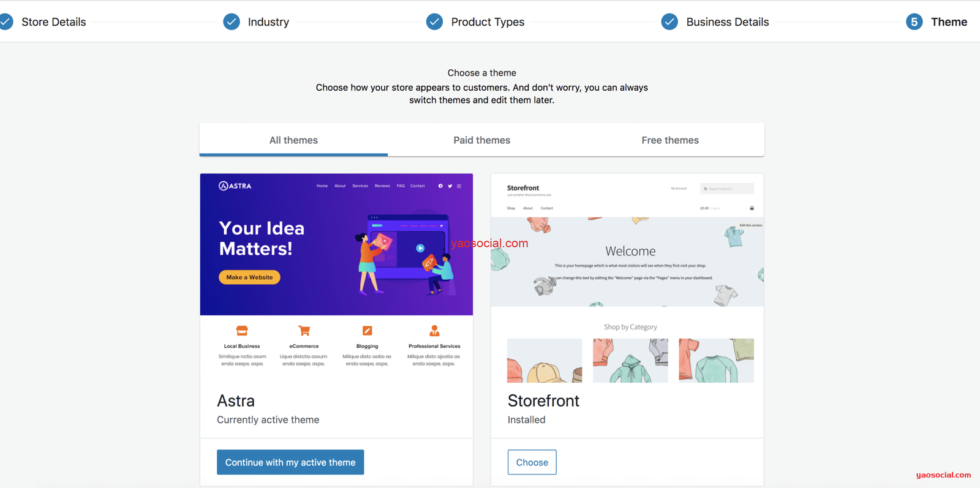
Task: Click the Astra logo in theme preview
Action: 235,186
